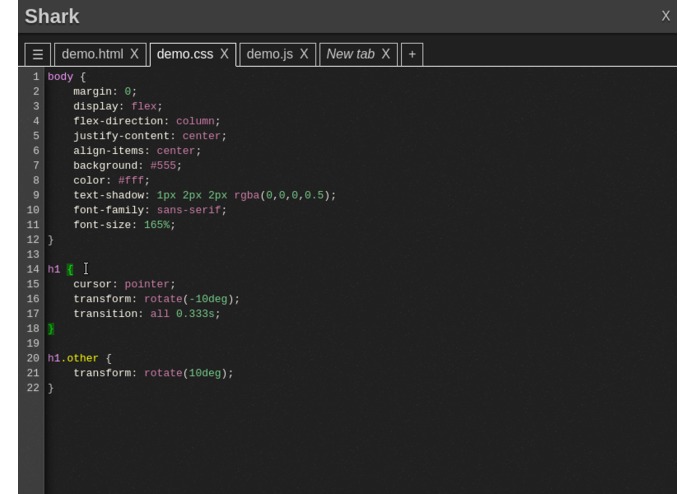The height and width of the screenshot is (494, 695).
Task: Open the New tab tab
Action: tap(350, 54)
